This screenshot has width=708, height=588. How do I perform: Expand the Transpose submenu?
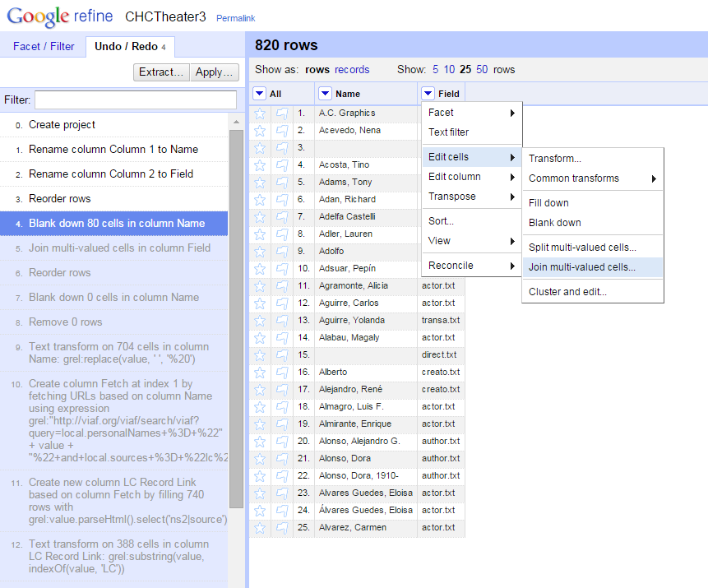[472, 197]
